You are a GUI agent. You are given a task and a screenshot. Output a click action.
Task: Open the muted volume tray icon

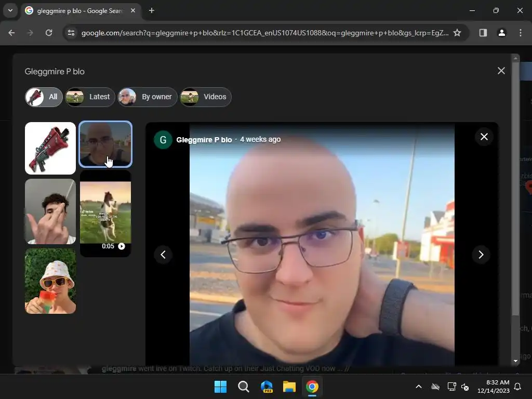point(465,387)
